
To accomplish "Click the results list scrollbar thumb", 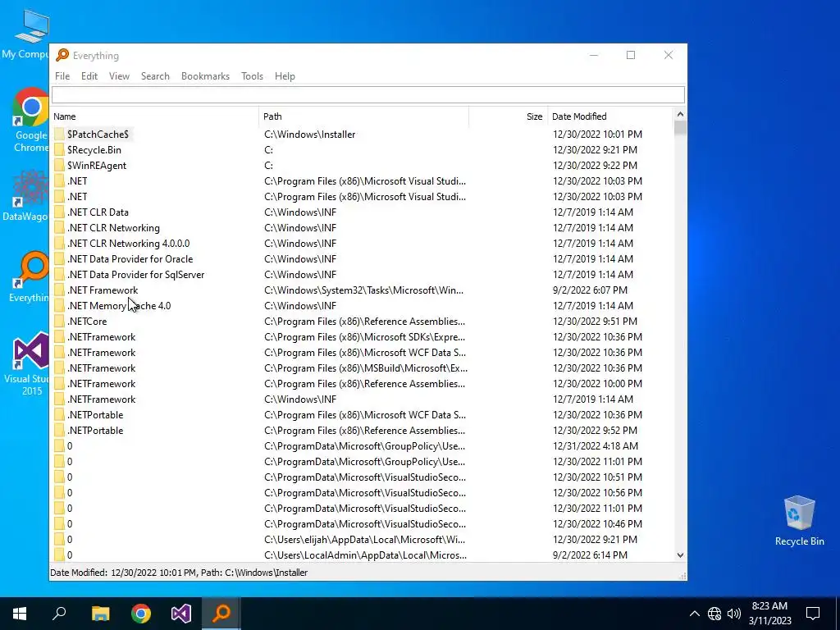I will tap(680, 128).
